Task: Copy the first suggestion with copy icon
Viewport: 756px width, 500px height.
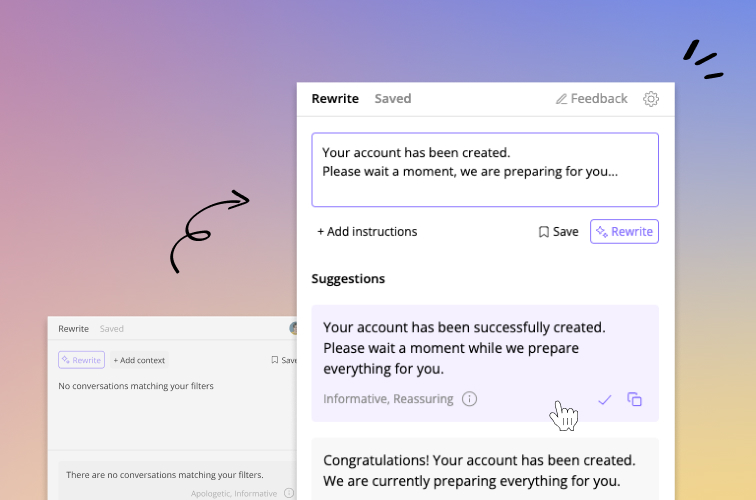Action: tap(634, 399)
